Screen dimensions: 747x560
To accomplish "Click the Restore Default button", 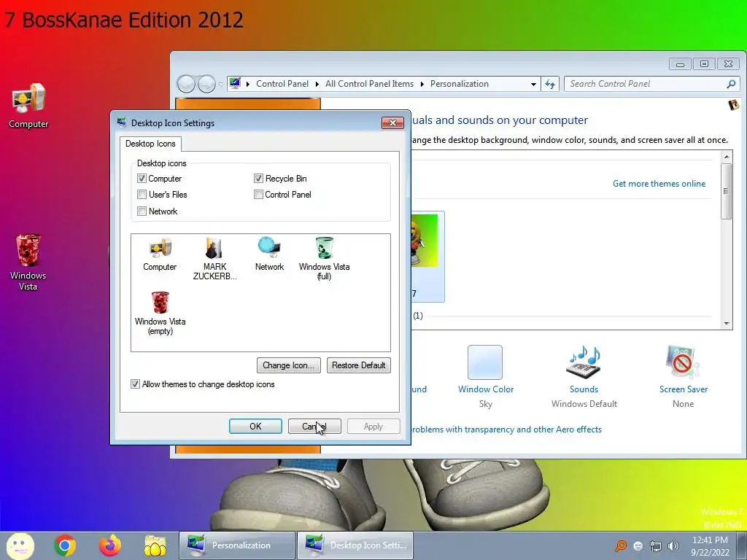I will pos(358,365).
